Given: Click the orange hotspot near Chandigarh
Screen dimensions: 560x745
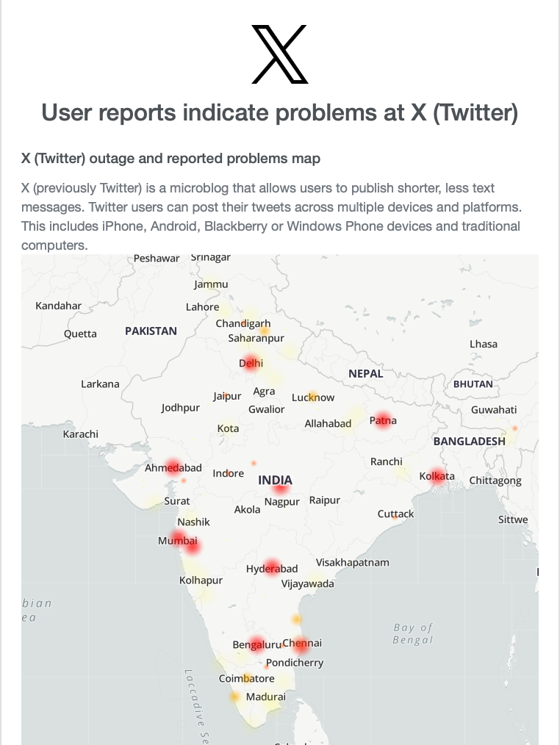Looking at the screenshot, I should (264, 331).
